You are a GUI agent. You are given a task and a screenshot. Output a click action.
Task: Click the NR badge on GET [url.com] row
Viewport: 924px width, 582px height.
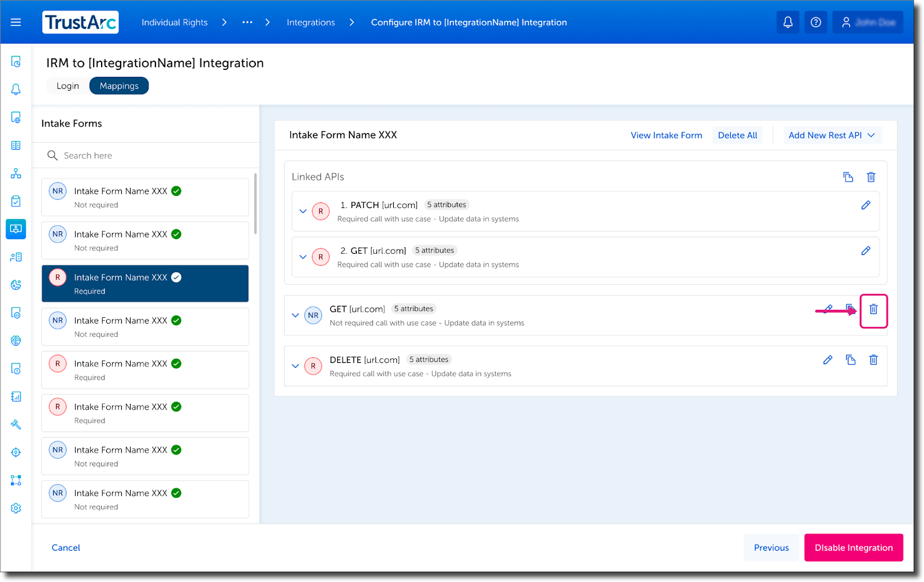(x=313, y=315)
